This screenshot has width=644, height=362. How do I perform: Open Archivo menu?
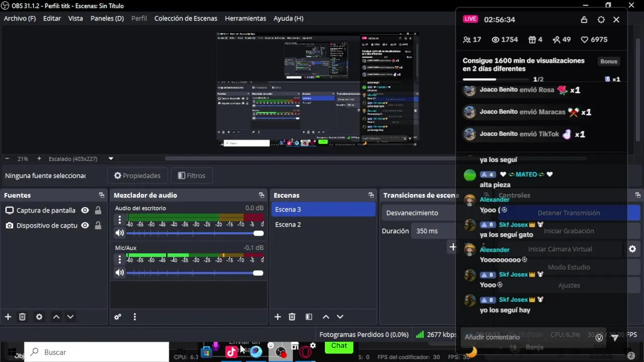[x=20, y=18]
